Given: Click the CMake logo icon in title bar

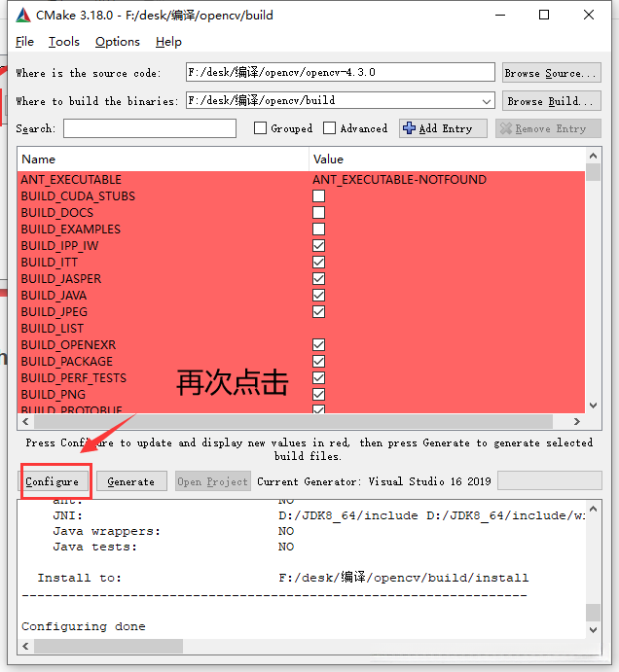Looking at the screenshot, I should [x=23, y=15].
